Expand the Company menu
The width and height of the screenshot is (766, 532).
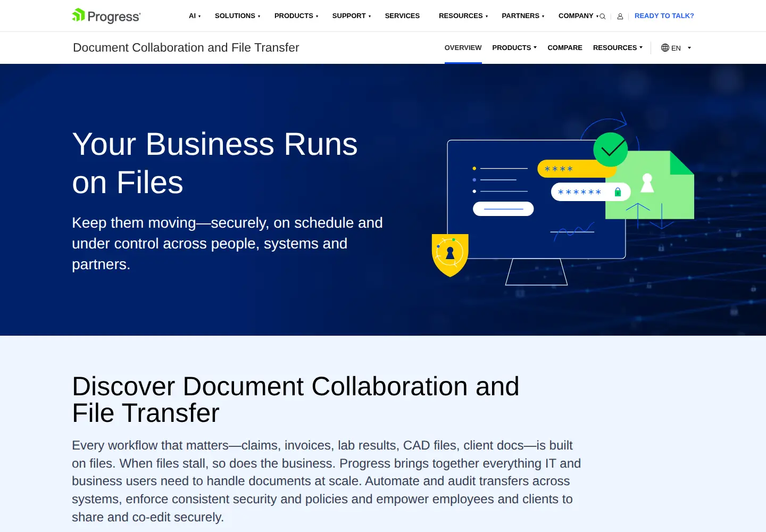tap(578, 16)
